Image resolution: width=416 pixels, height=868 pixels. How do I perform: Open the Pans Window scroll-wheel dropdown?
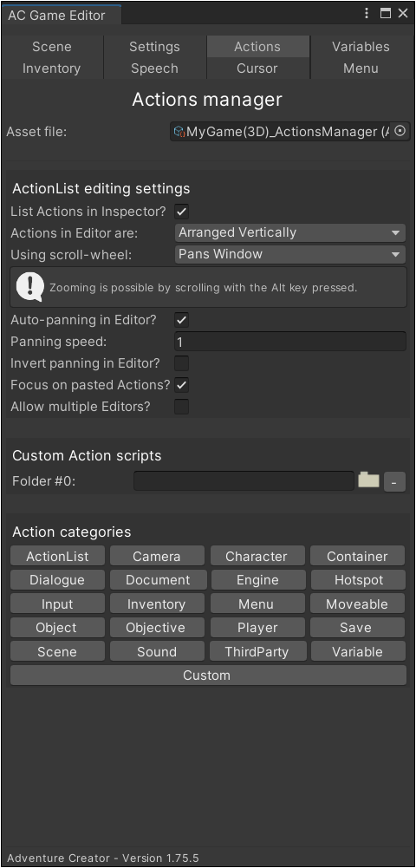[x=290, y=254]
